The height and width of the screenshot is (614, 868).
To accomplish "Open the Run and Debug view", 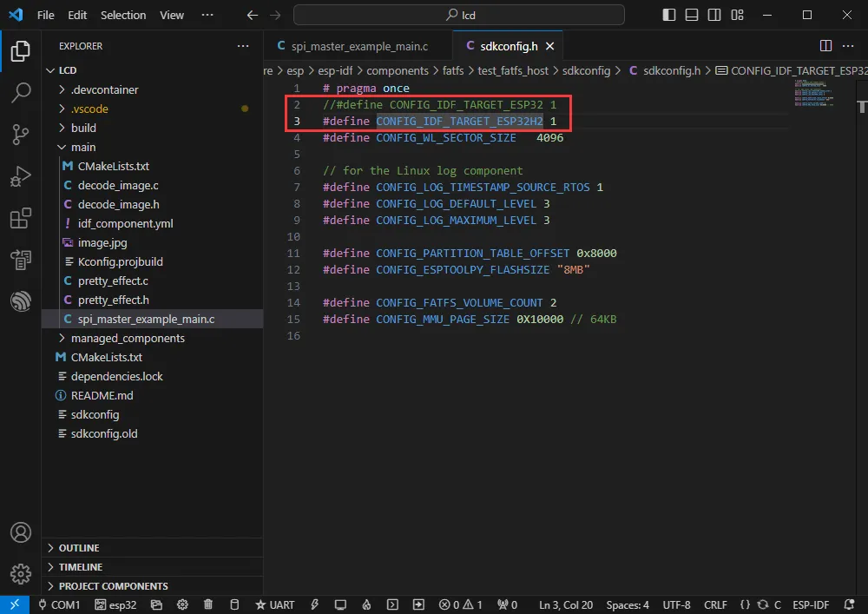I will tap(21, 176).
